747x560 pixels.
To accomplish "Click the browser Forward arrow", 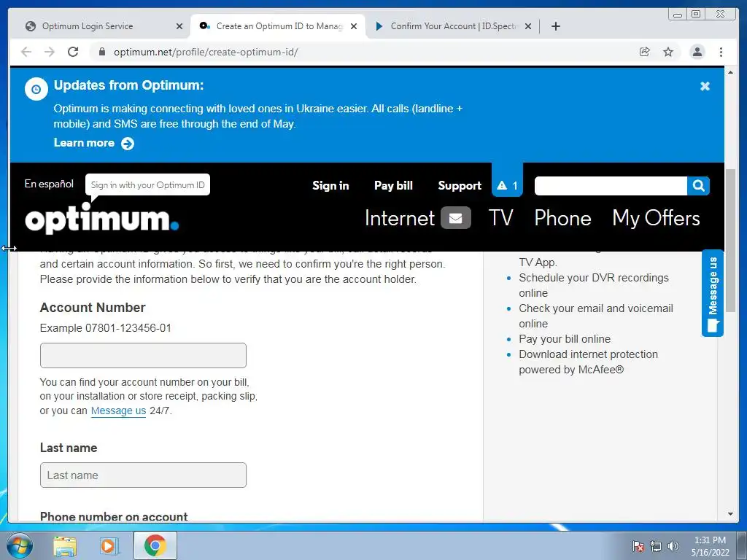I will (49, 52).
